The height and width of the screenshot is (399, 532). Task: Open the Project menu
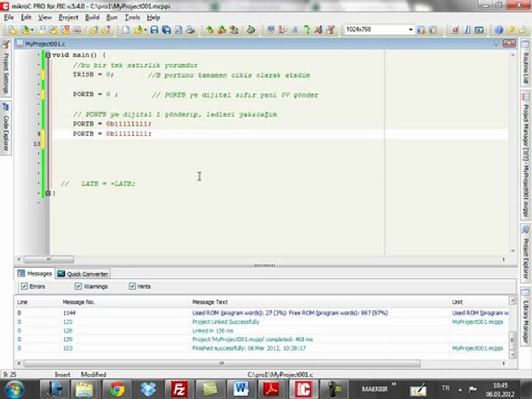(x=68, y=17)
